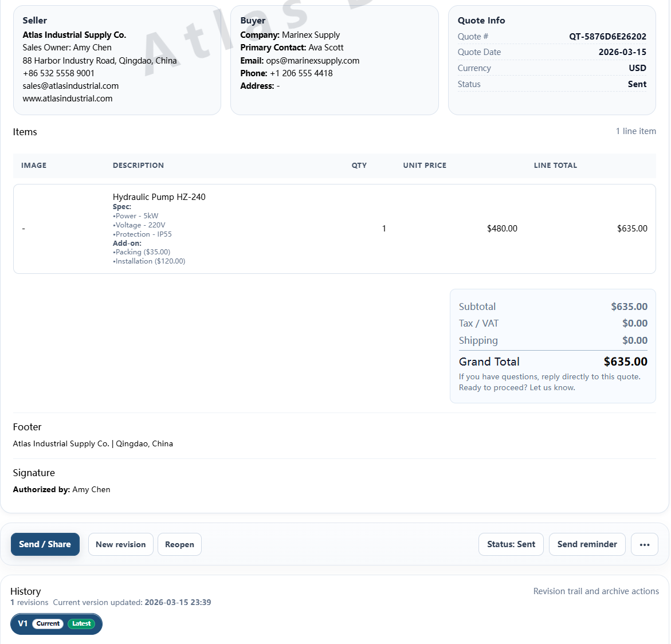671x644 pixels.
Task: Create a New revision of the quote
Action: tap(120, 544)
